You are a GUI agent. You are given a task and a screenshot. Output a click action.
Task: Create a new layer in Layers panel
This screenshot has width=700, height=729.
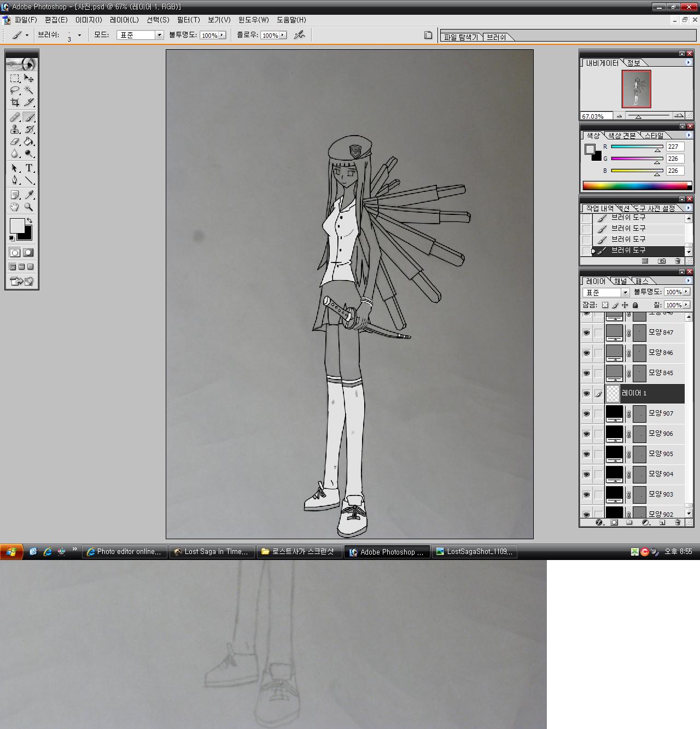coord(662,522)
